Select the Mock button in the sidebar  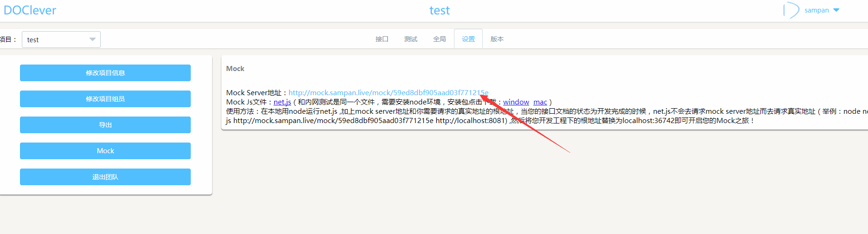tap(105, 151)
